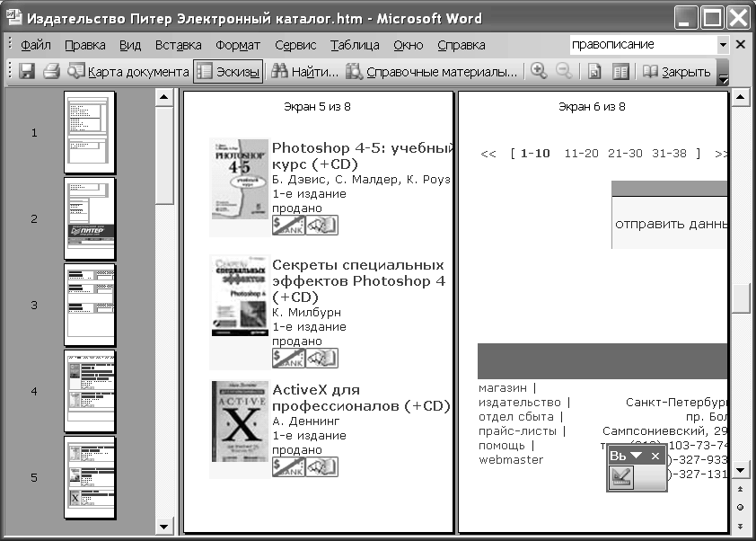The image size is (756, 541).
Task: Click the thumbnails pane scroll-up arrow
Action: pos(164,97)
